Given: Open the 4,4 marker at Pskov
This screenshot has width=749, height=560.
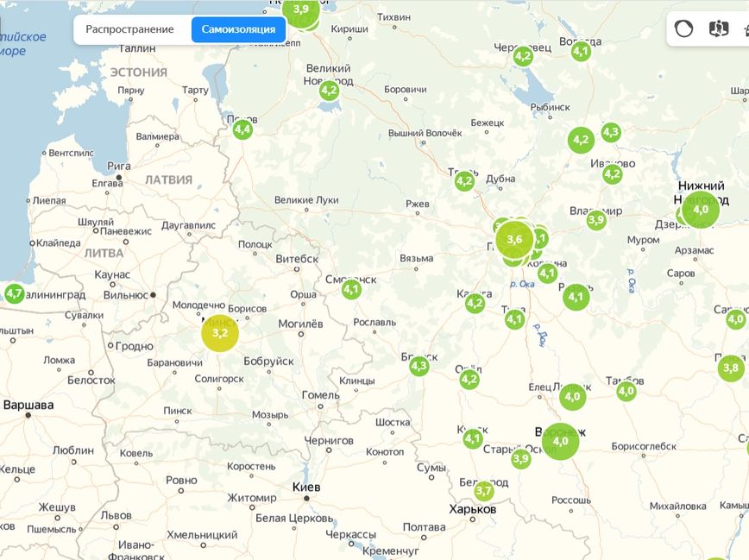Looking at the screenshot, I should tap(242, 129).
